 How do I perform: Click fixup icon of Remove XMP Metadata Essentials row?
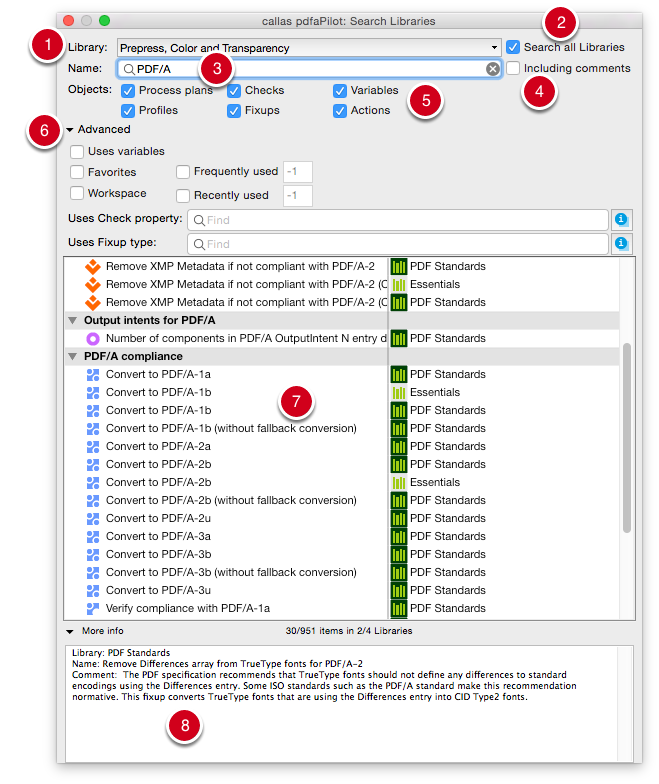click(93, 284)
